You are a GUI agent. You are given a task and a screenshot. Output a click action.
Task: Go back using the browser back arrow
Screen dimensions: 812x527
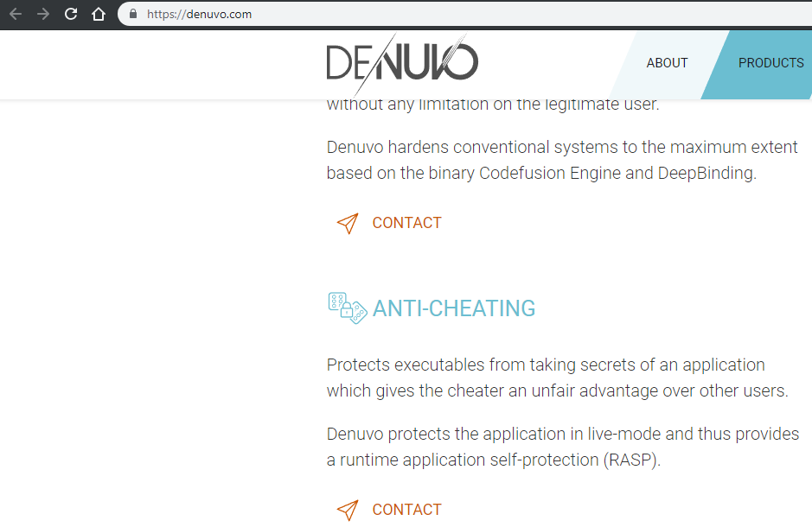[16, 14]
